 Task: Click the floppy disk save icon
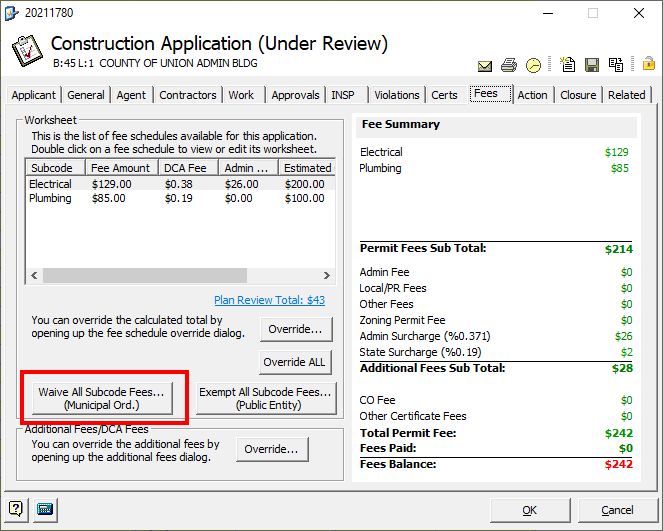point(592,65)
